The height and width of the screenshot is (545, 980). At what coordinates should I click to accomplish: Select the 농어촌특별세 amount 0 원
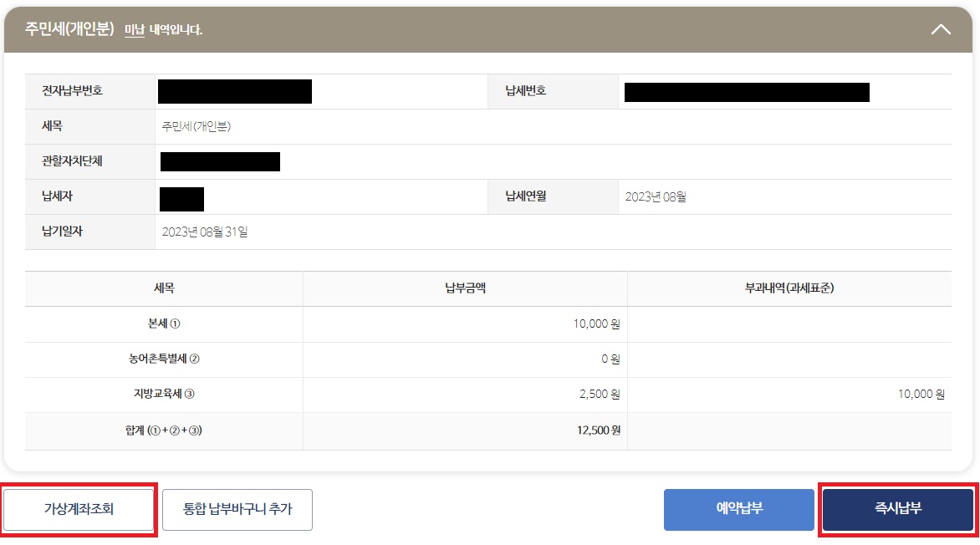point(611,359)
